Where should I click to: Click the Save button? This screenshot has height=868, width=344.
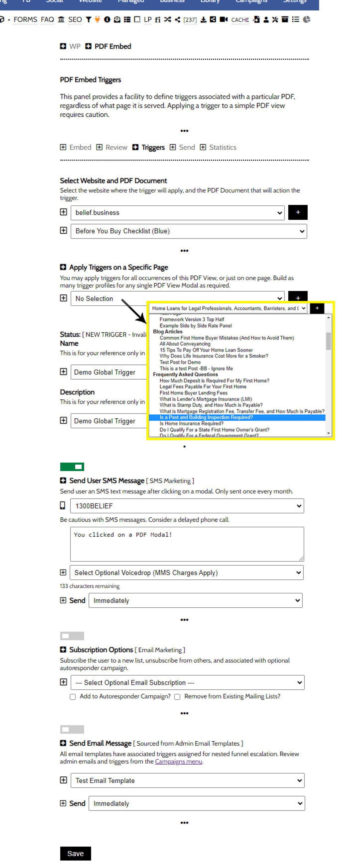tap(75, 853)
